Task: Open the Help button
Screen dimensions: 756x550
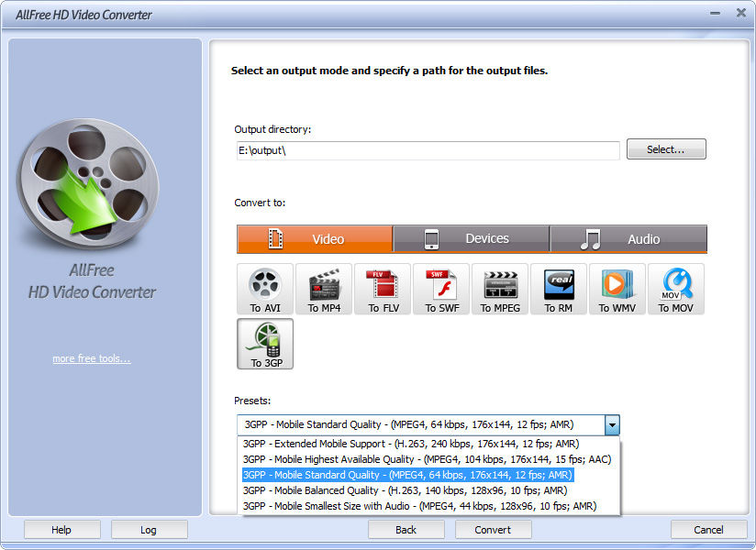Action: click(61, 530)
